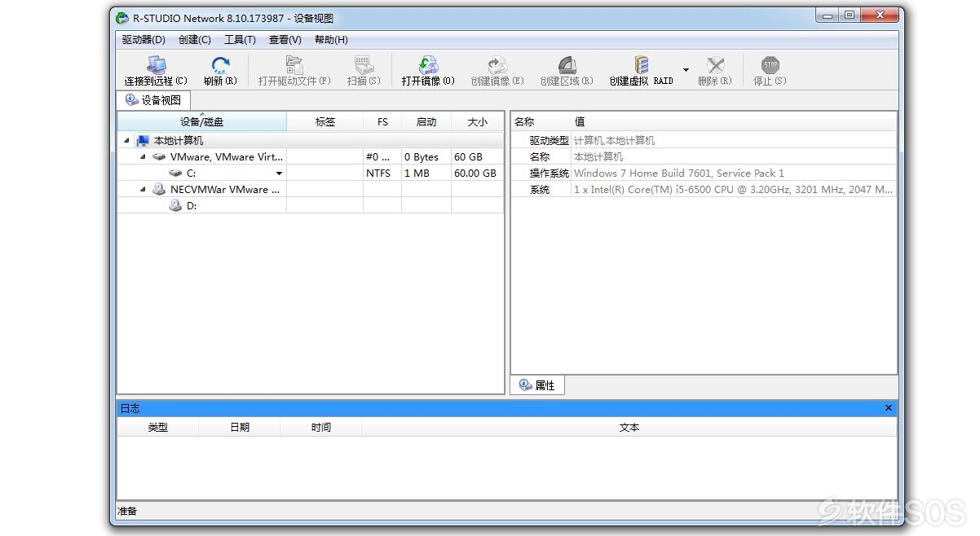Select the 属性 tab
The height and width of the screenshot is (536, 980).
(x=537, y=385)
